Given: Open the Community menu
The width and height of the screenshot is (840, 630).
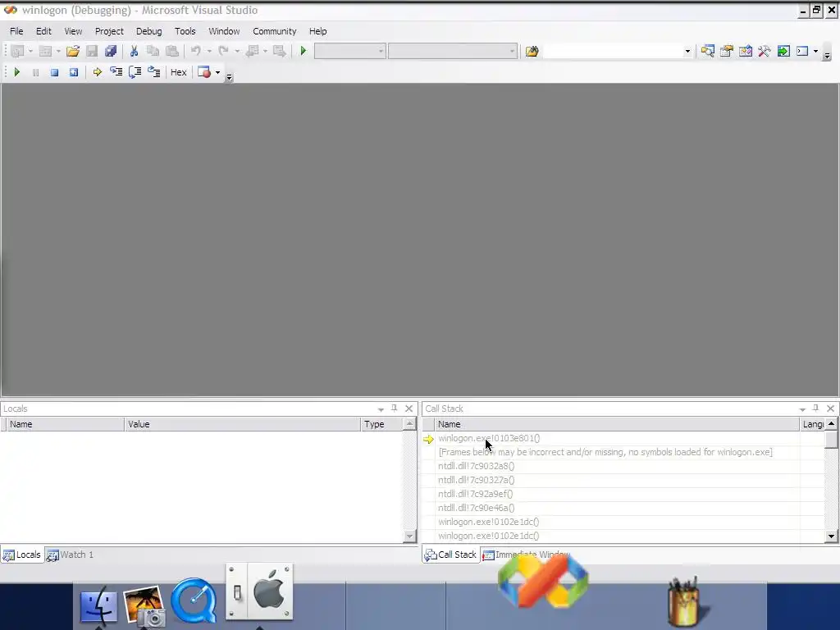Looking at the screenshot, I should pyautogui.click(x=274, y=31).
